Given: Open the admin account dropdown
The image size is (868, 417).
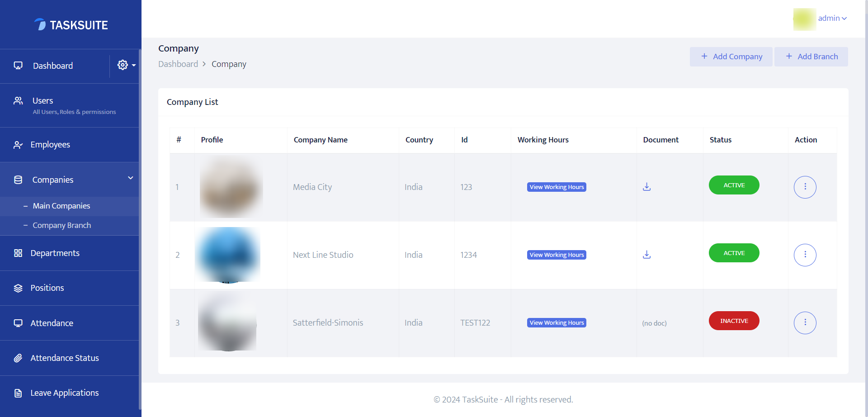Looking at the screenshot, I should [x=832, y=18].
